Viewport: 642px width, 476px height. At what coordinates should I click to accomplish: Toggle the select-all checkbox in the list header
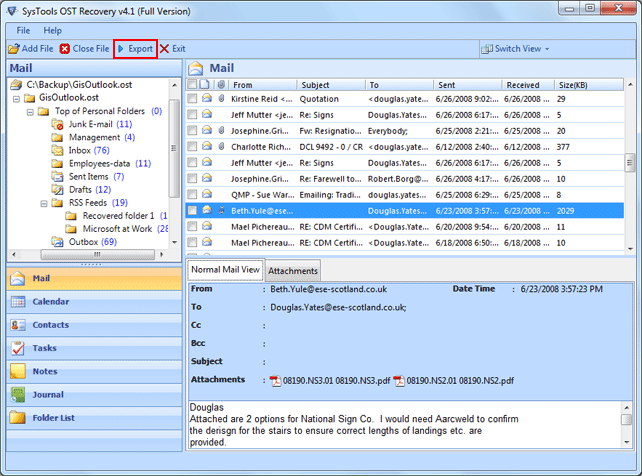pos(192,85)
